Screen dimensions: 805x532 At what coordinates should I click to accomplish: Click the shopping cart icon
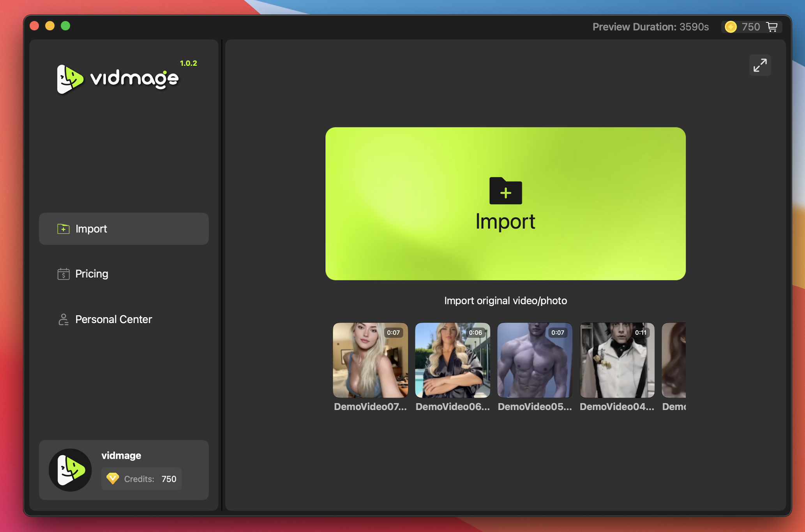(772, 27)
